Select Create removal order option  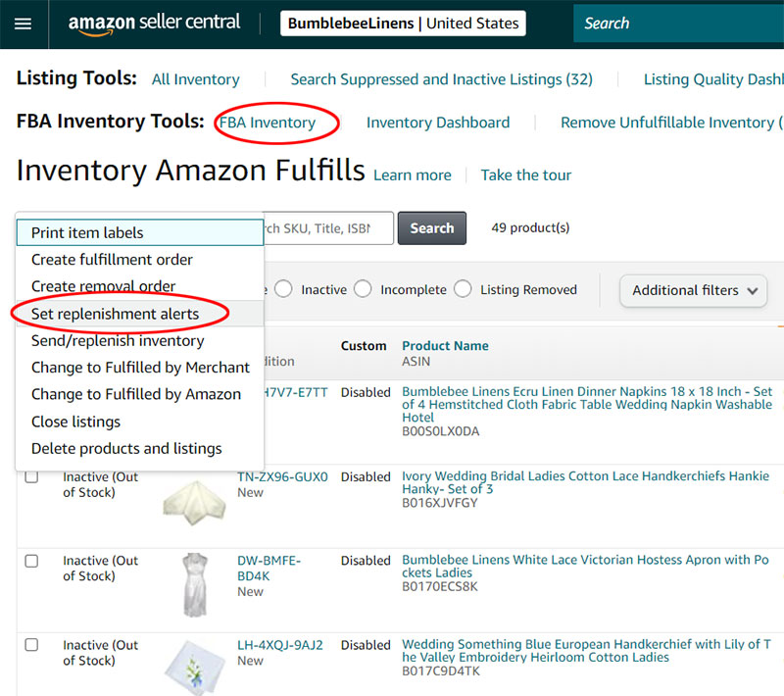pos(103,286)
